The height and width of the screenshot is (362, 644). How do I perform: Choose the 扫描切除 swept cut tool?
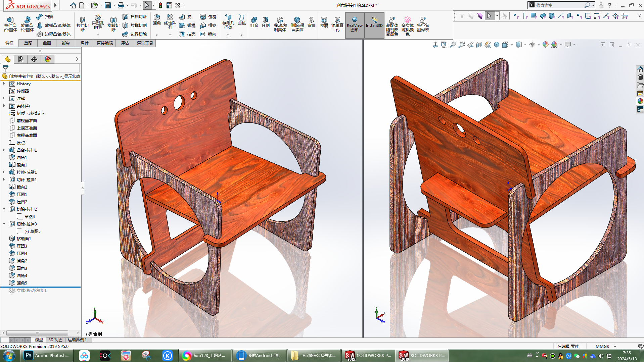coord(135,16)
